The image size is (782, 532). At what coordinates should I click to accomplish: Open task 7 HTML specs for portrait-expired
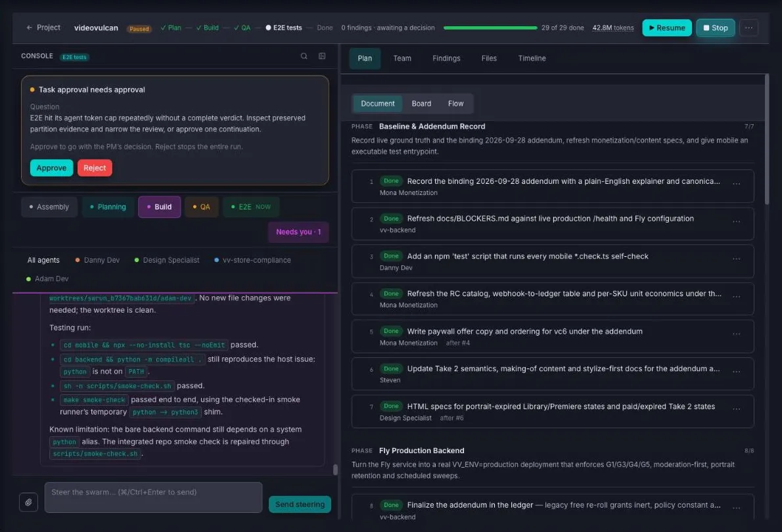553,411
